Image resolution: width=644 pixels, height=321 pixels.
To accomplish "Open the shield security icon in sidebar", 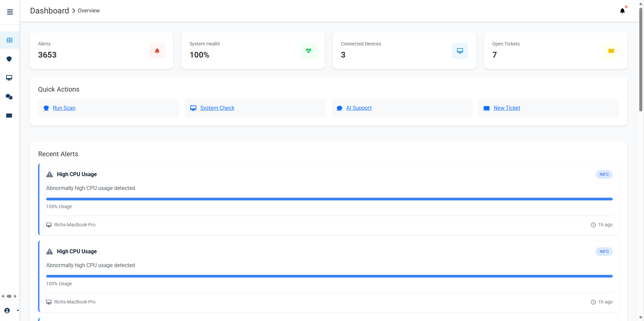I will click(x=9, y=59).
